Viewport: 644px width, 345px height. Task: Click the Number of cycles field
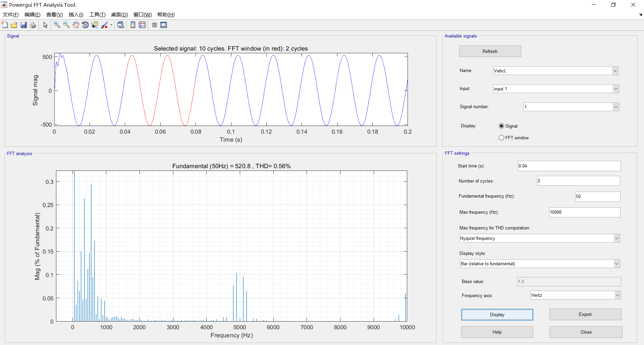tap(578, 181)
